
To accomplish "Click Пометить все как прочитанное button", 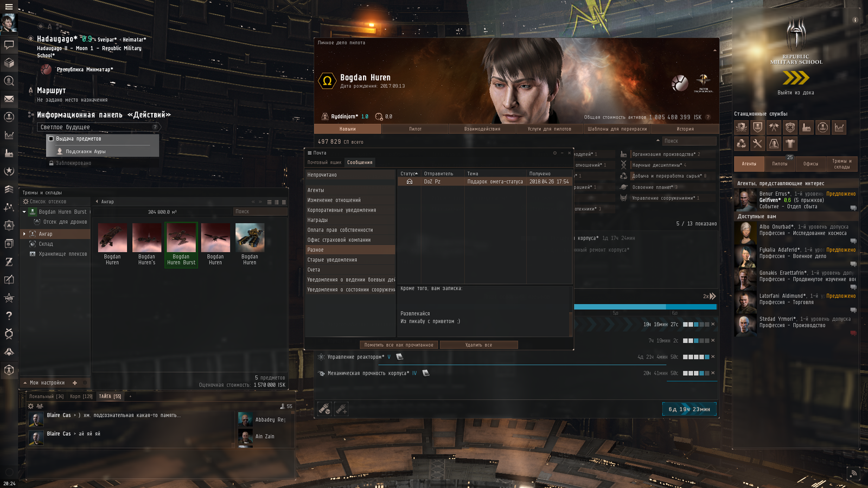I will tap(399, 345).
